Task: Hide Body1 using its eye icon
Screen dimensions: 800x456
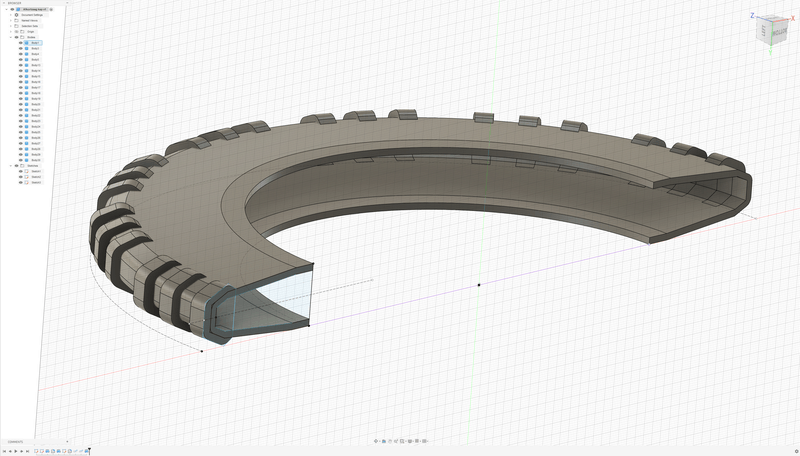Action: click(20, 43)
